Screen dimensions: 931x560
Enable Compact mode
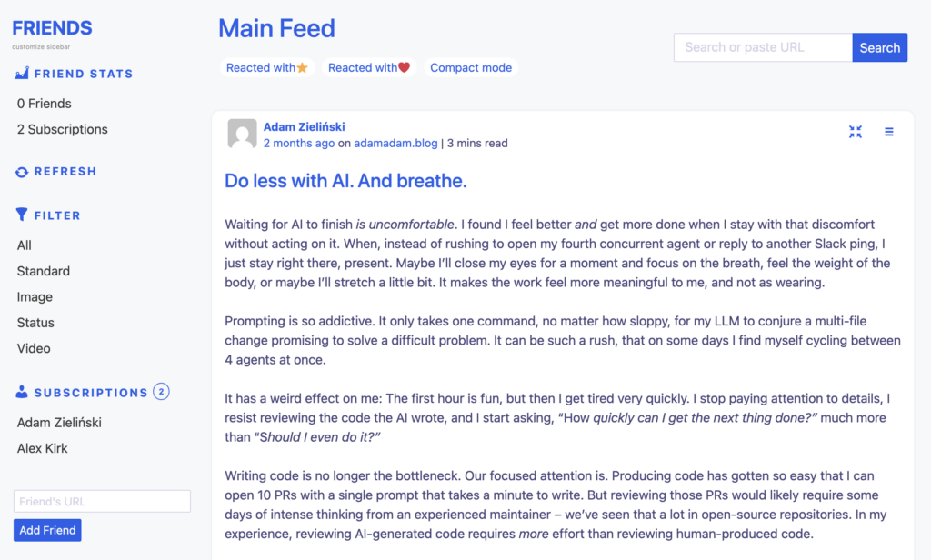[x=471, y=67]
